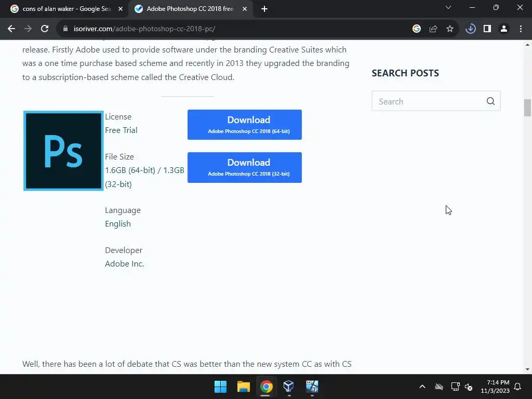
Task: Click the OneDrive cloud tray icon
Action: [439, 387]
